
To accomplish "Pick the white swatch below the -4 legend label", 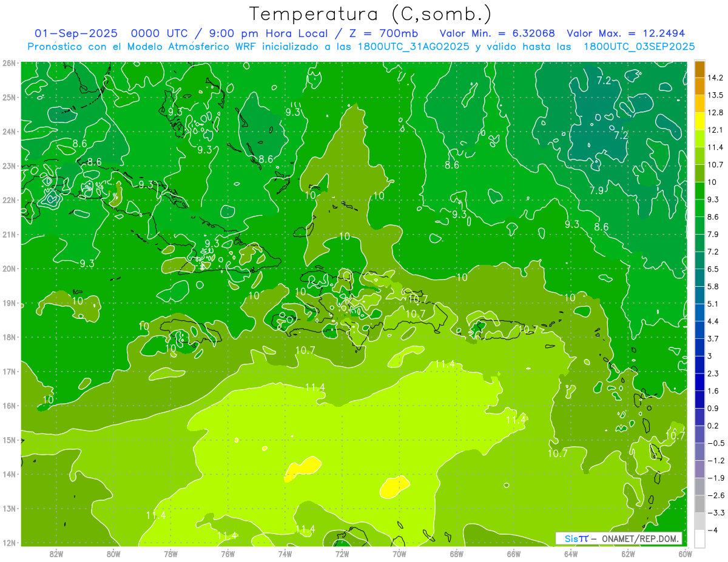I will [x=699, y=538].
